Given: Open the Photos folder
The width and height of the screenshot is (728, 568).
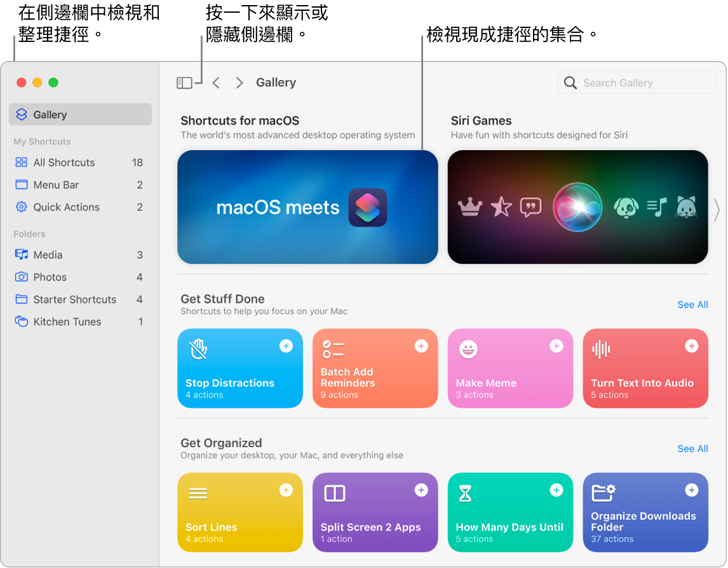Looking at the screenshot, I should pyautogui.click(x=80, y=277).
